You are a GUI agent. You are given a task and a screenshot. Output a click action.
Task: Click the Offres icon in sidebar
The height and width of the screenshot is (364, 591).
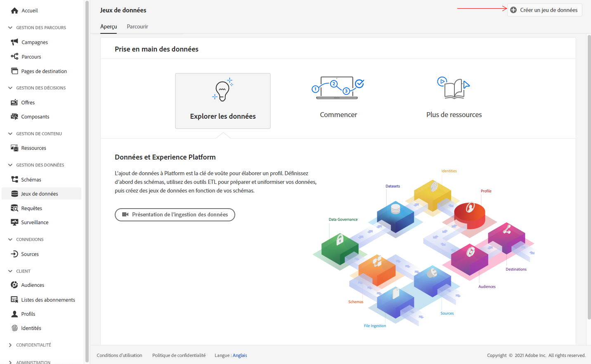(14, 102)
